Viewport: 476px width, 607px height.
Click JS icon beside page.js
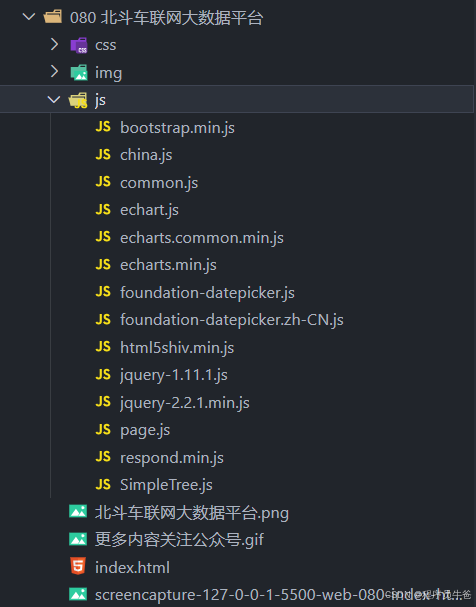(x=103, y=429)
